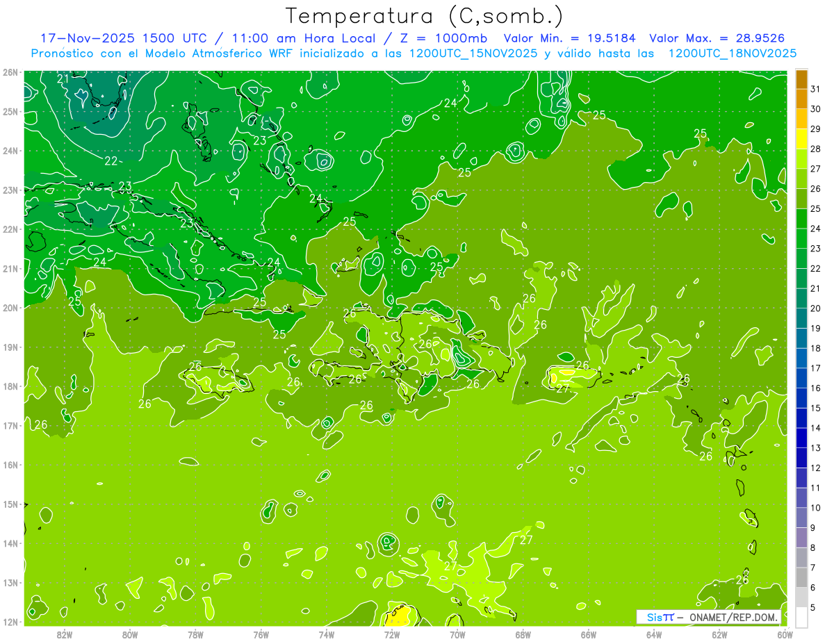Click the legend value label "31"
This screenshot has height=644, width=834.
click(815, 89)
